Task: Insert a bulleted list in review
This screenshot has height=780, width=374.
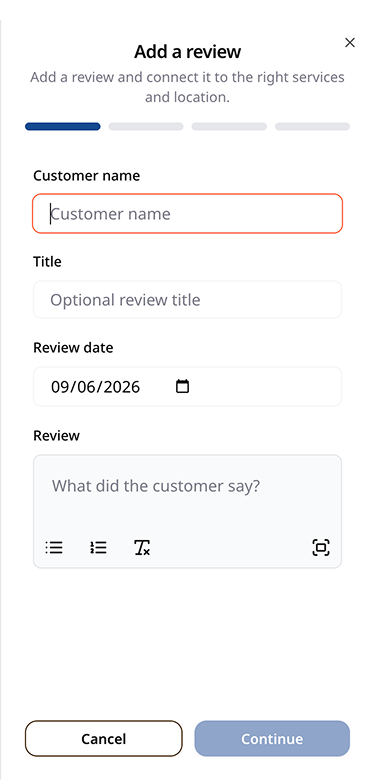Action: 54,548
